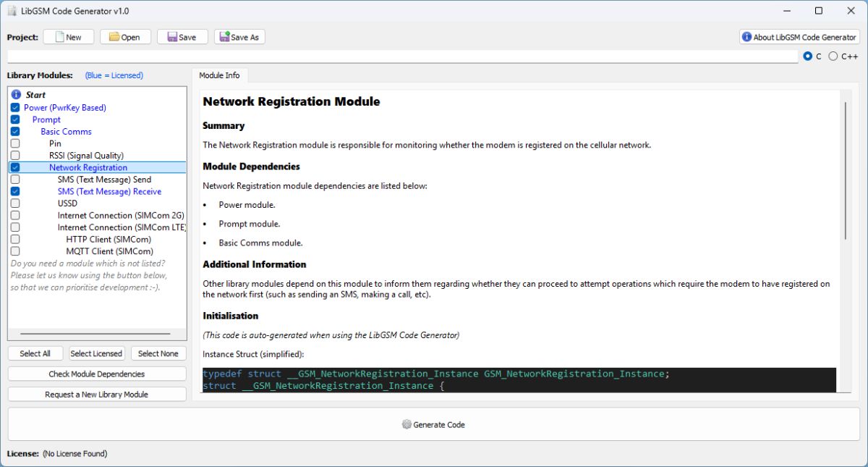Uncheck SMS (Text Message) Receive checkbox
This screenshot has height=467, width=868.
(x=15, y=191)
